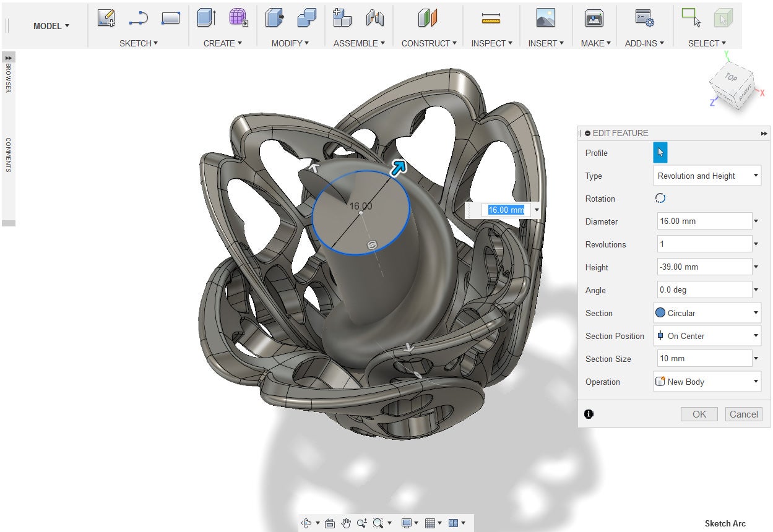
Task: Select the Press Pull modify icon
Action: click(x=274, y=19)
